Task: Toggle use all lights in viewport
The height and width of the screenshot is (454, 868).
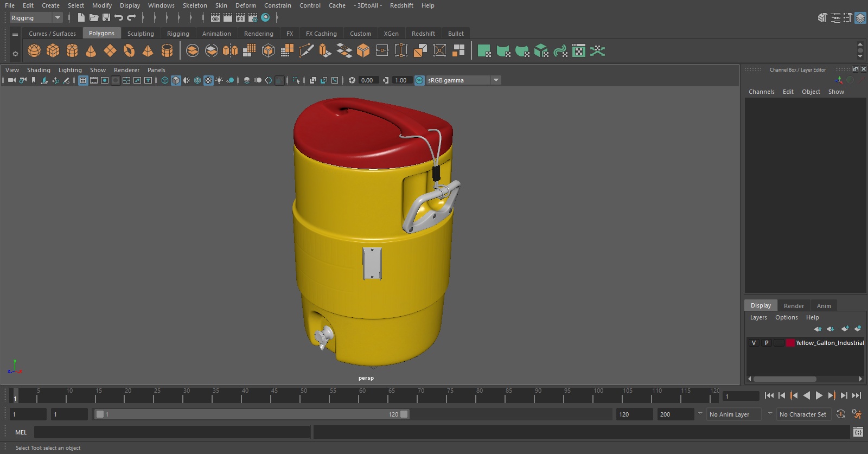Action: 219,80
